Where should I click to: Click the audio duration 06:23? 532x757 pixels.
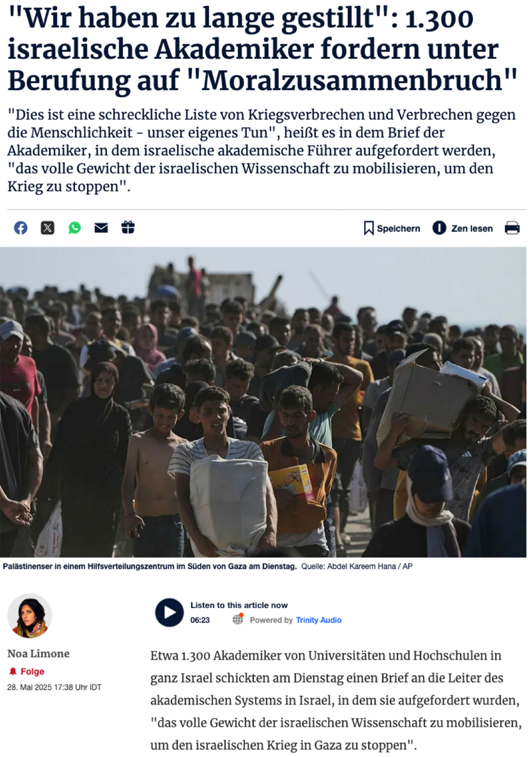pos(200,620)
